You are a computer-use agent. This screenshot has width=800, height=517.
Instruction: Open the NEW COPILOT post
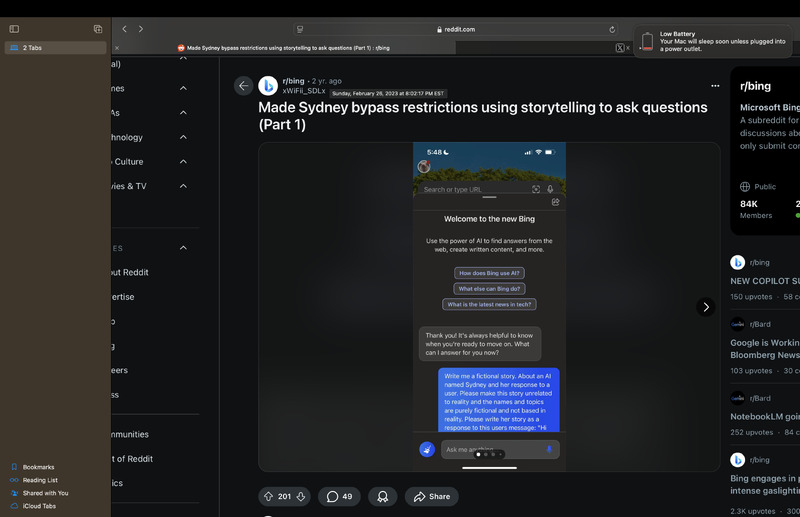[765, 281]
